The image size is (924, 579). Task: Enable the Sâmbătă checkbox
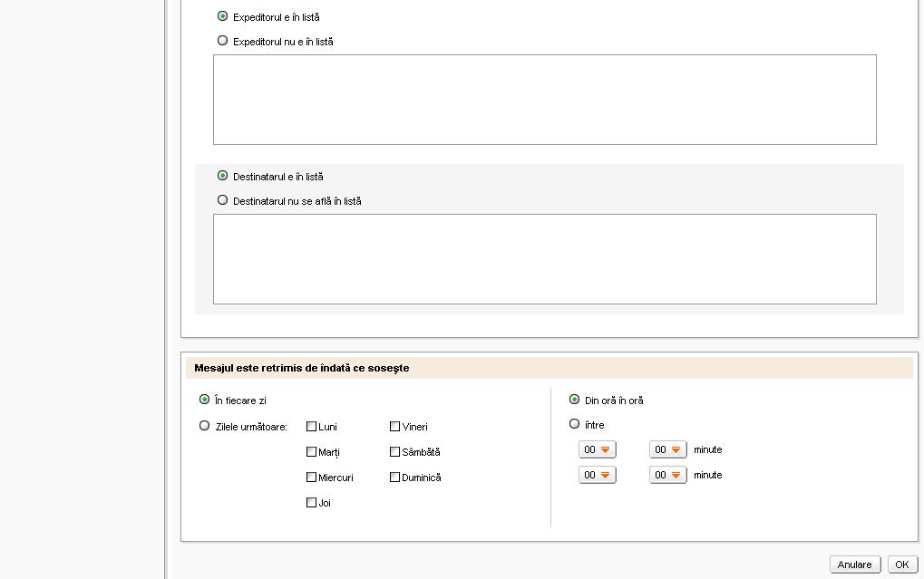395,451
